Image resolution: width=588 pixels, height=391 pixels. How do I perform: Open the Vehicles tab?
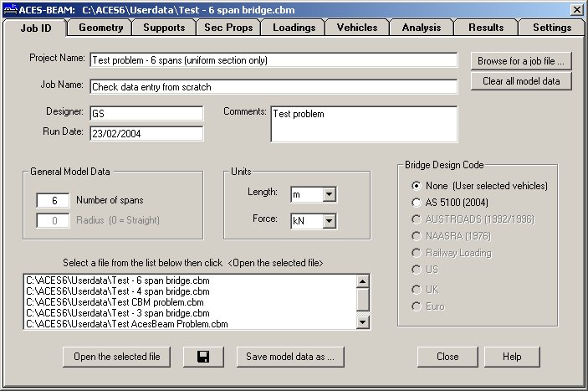pyautogui.click(x=356, y=28)
